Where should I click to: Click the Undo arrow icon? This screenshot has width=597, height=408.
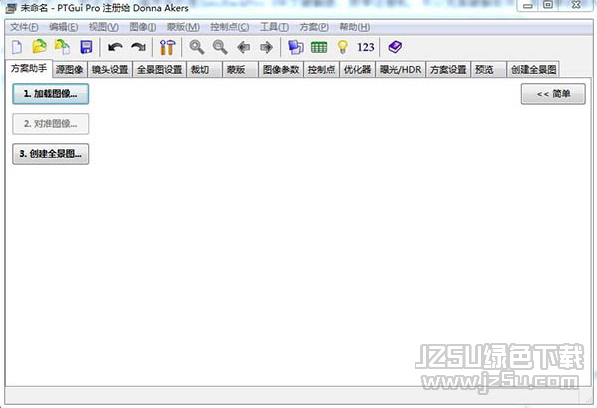pos(115,47)
